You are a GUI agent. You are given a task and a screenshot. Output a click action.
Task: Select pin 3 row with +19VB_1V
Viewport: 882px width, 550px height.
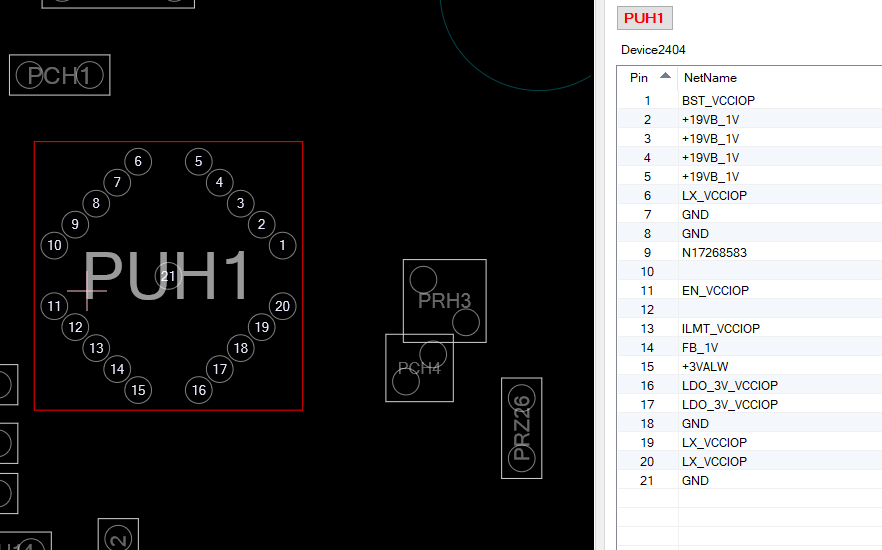tap(750, 138)
